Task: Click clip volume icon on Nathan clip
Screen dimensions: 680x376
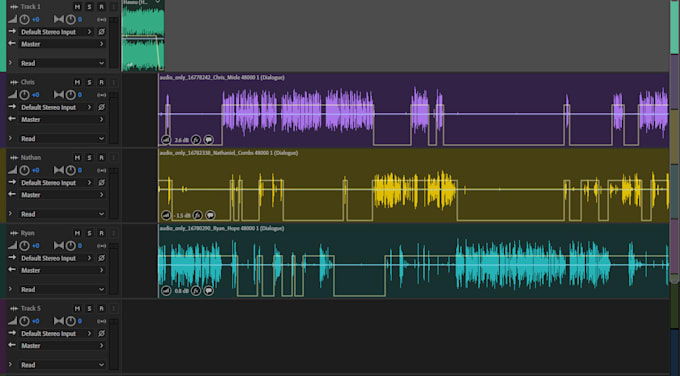Action: [x=166, y=215]
